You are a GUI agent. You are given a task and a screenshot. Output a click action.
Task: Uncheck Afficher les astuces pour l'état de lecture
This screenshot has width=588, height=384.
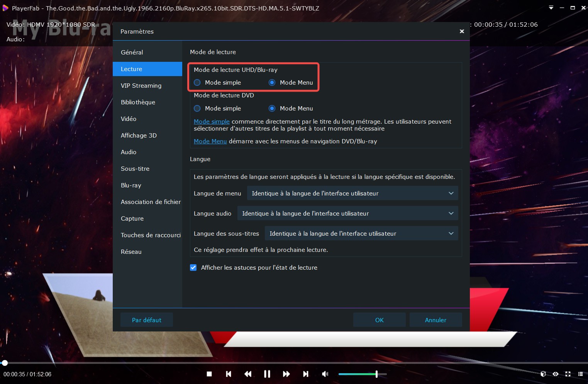[x=193, y=267]
